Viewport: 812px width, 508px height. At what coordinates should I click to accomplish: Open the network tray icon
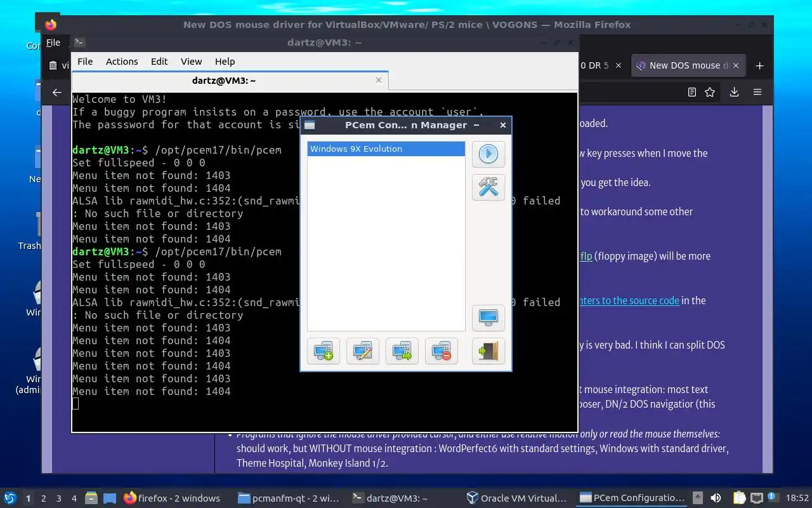pos(757,498)
